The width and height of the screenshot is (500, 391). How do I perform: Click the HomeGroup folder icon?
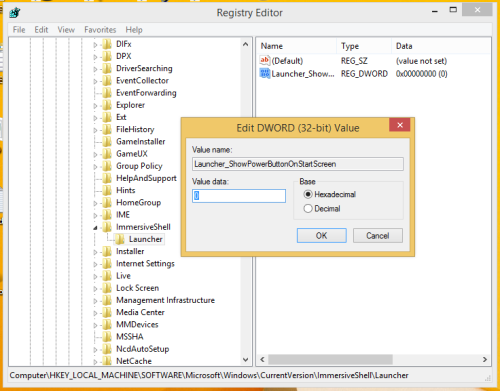click(107, 203)
